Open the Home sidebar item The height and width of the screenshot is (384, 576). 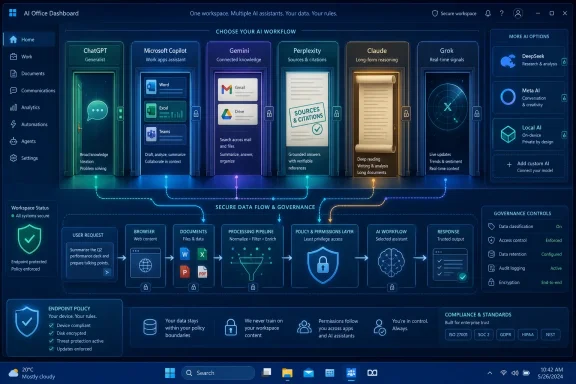click(29, 39)
